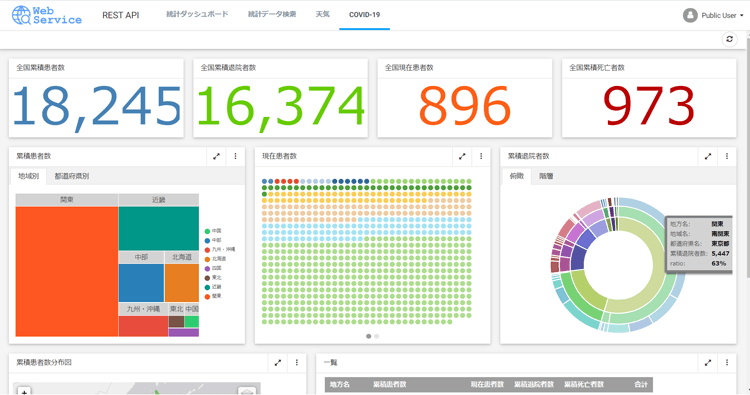Open the 統計ダッシュボード menu item
Screen dimensions: 750x395
[197, 14]
